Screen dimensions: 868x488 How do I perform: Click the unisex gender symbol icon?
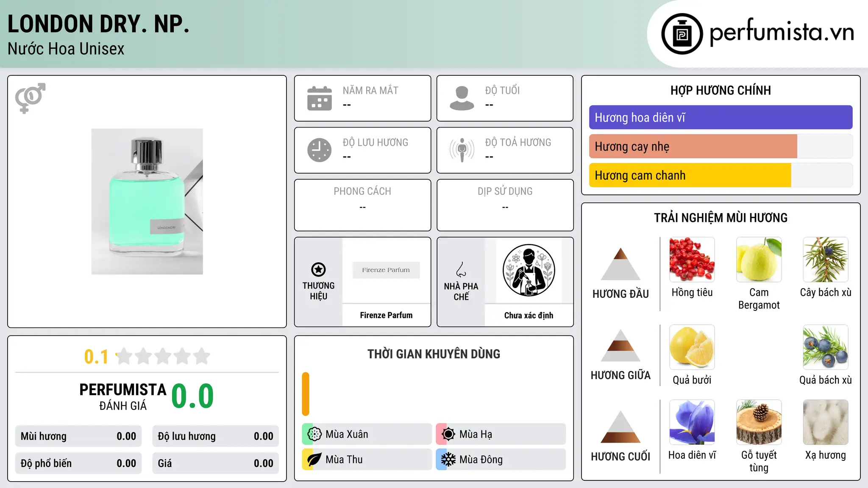(30, 98)
